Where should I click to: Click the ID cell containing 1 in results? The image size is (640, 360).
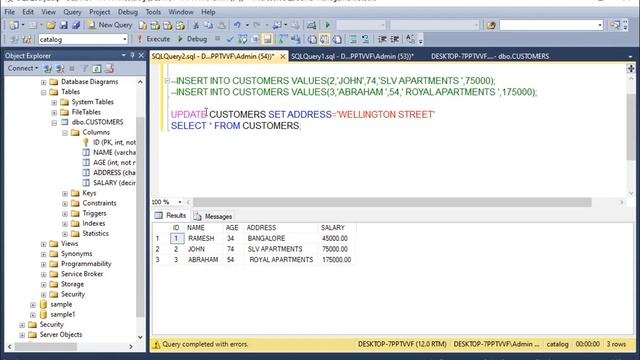coord(176,238)
